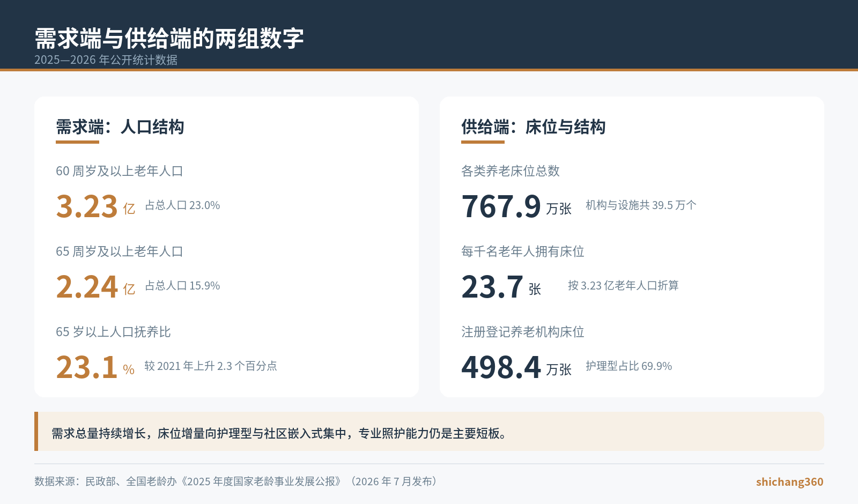
Task: Click the summary sentence starting 需求总量持续增长
Action: [x=279, y=433]
